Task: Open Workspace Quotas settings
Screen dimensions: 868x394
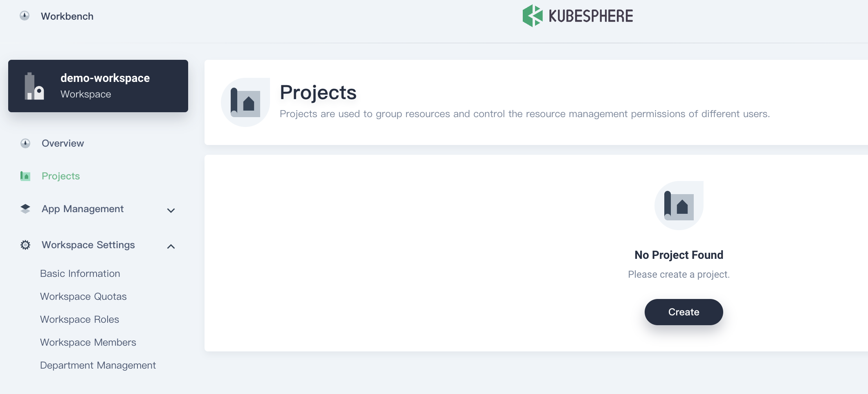Action: [83, 296]
